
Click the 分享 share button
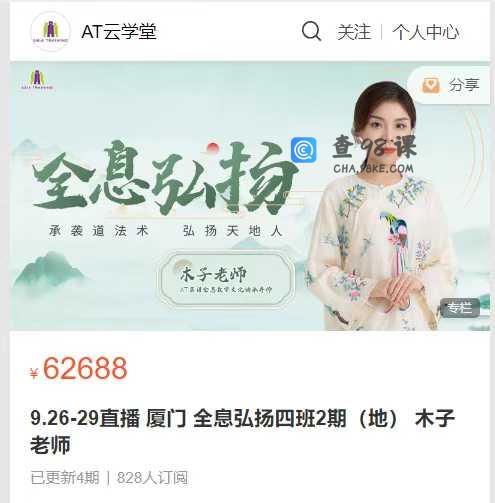click(449, 85)
